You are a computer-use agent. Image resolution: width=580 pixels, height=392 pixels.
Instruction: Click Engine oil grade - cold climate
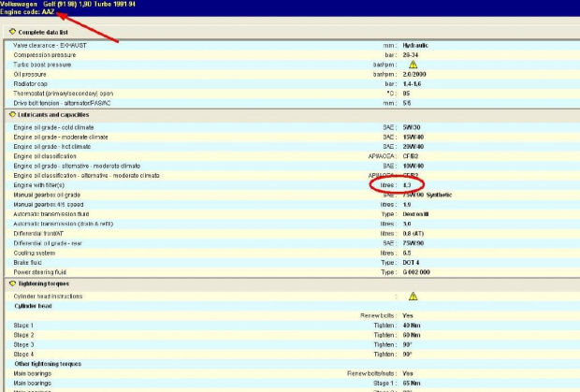[53, 127]
